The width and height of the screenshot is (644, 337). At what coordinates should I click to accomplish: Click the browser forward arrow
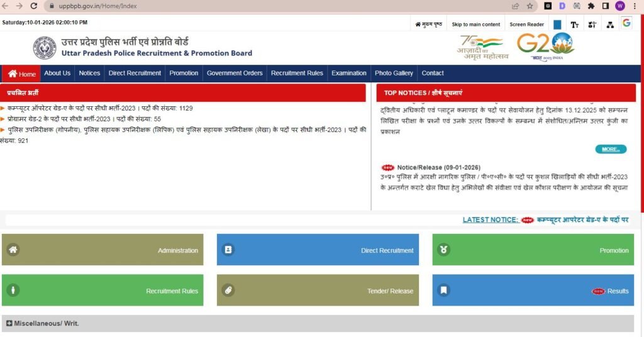[x=19, y=6]
